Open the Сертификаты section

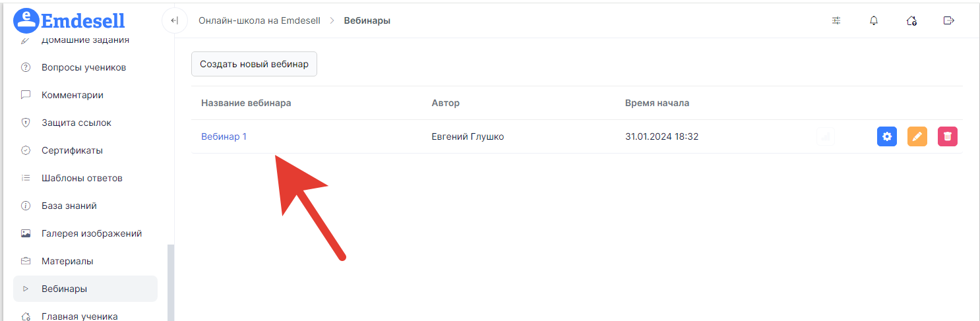point(72,150)
